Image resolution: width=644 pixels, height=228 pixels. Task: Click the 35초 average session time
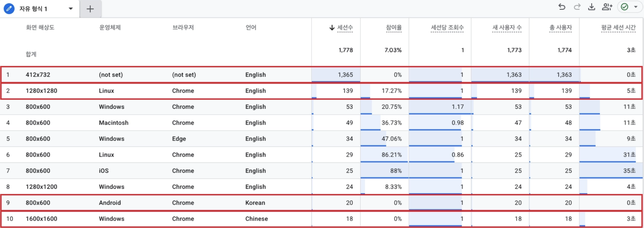tap(630, 171)
